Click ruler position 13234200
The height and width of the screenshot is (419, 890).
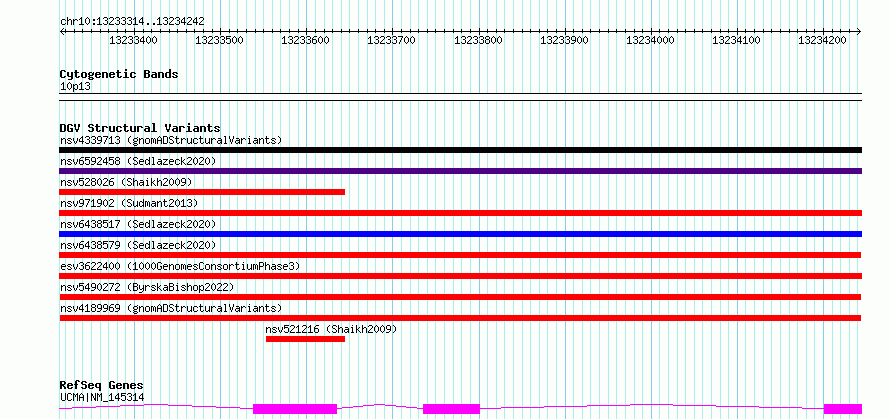pyautogui.click(x=823, y=40)
